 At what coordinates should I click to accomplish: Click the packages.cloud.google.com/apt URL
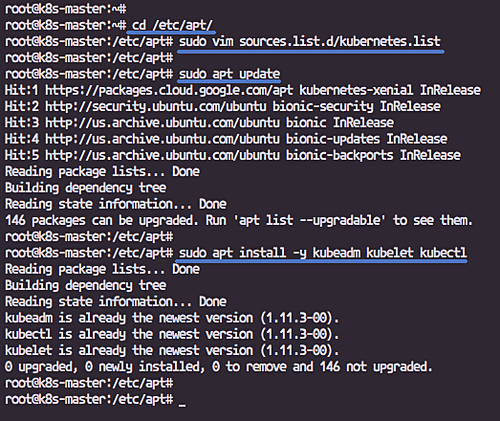coord(169,90)
